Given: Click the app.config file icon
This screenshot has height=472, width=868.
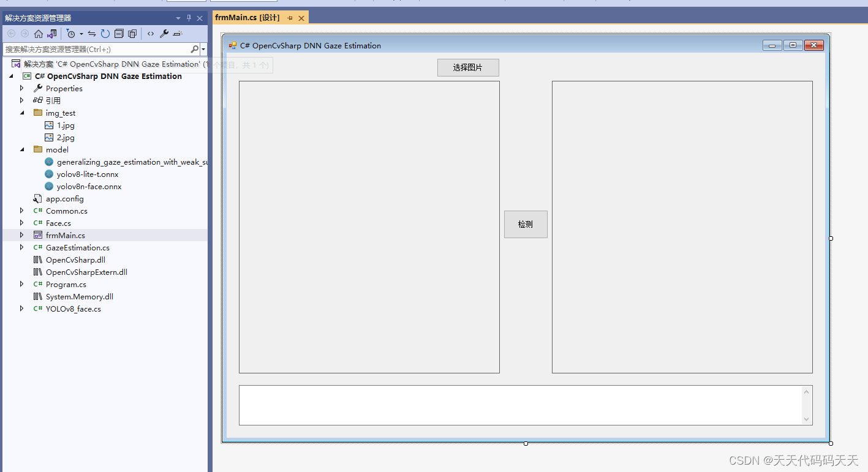Looking at the screenshot, I should pos(38,198).
